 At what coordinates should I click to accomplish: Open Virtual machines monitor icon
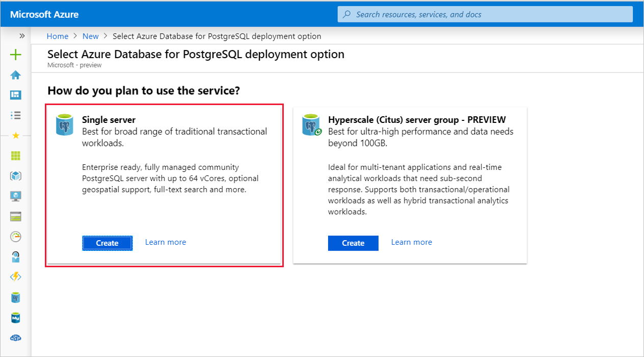click(16, 196)
